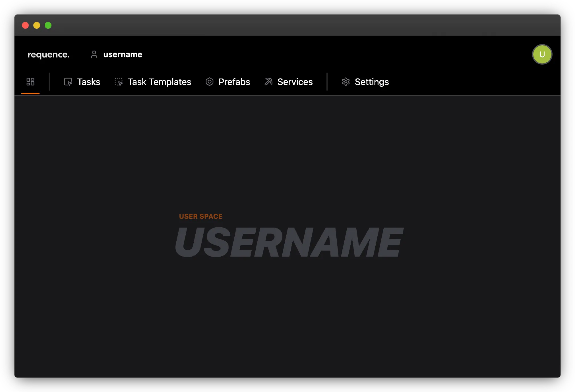This screenshot has width=575, height=392.
Task: Click the orange underline under the dashboard icon
Action: coord(30,93)
